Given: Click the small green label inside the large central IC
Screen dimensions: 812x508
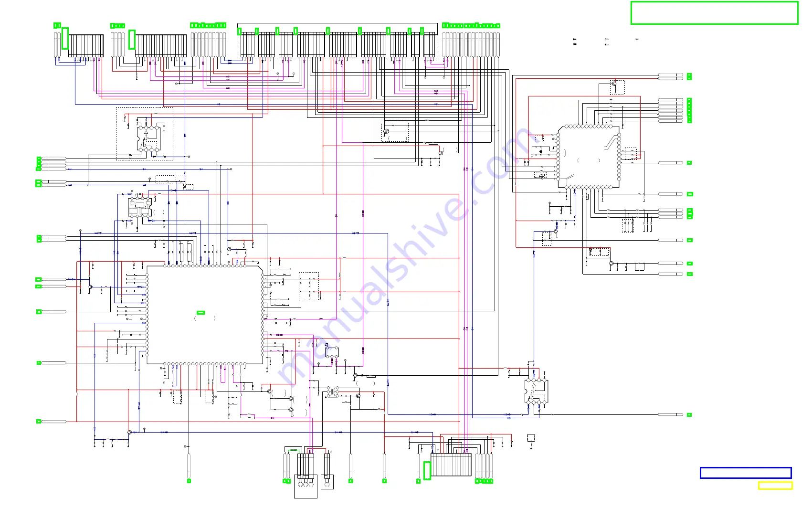Looking at the screenshot, I should 201,313.
